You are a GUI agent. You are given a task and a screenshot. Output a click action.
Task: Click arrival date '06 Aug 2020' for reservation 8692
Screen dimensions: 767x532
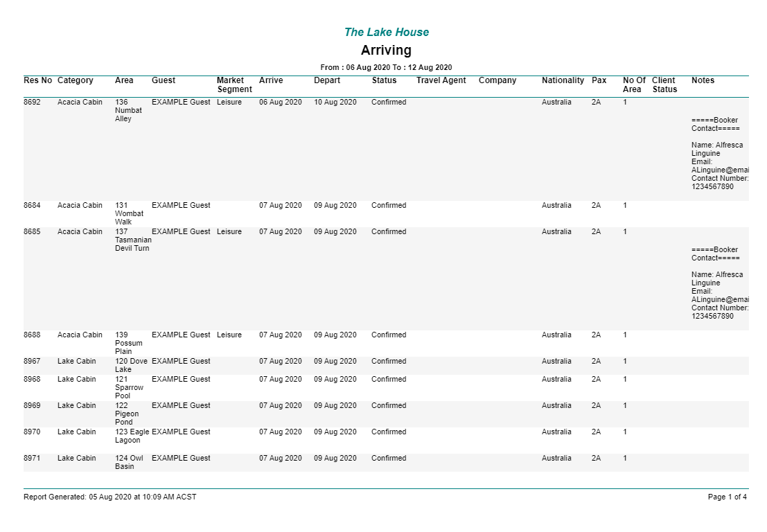tap(281, 103)
